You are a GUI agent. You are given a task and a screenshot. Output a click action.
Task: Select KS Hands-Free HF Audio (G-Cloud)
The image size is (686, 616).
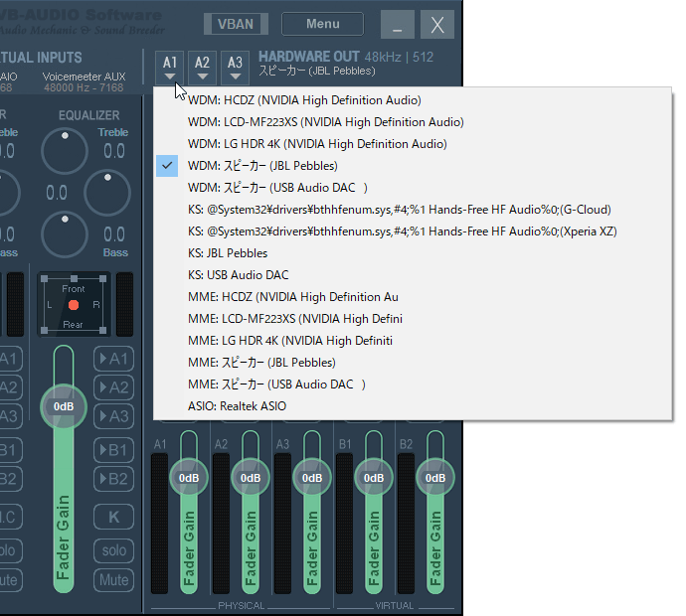(x=413, y=210)
